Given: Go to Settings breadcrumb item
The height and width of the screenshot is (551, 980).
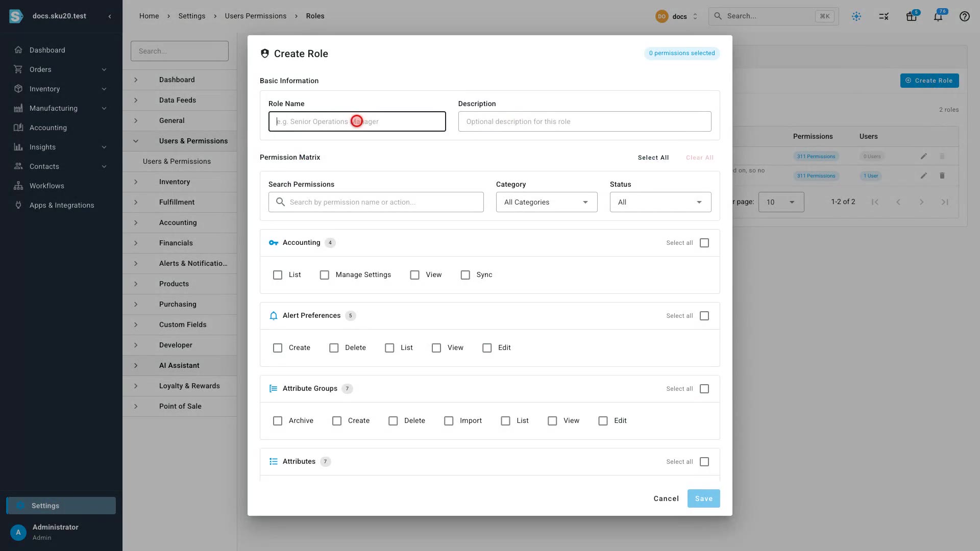Looking at the screenshot, I should (192, 16).
